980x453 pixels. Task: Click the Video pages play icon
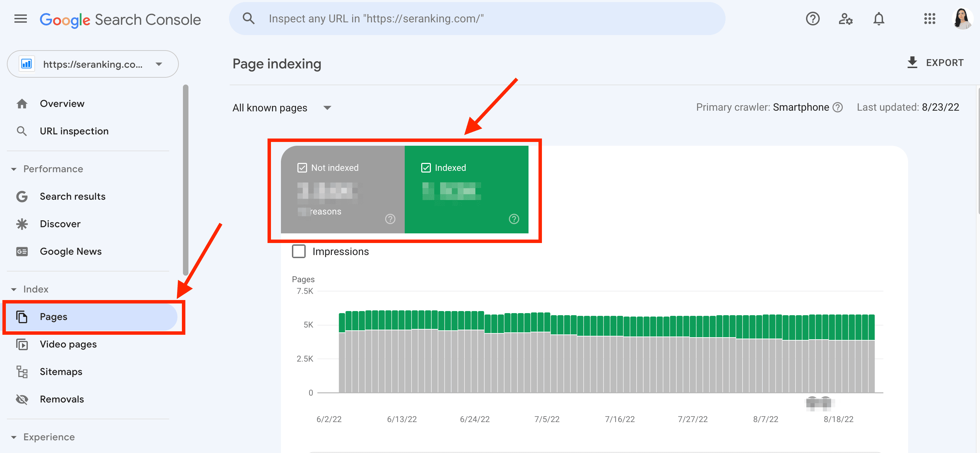(22, 344)
